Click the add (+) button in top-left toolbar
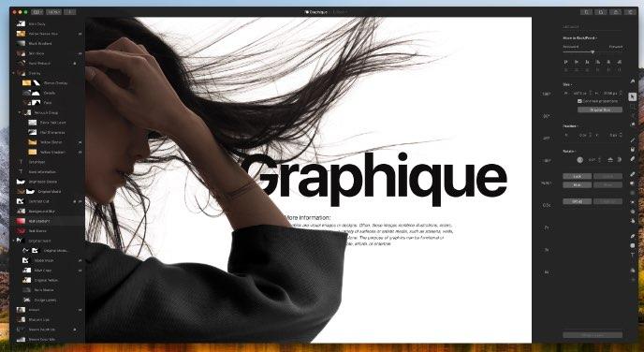This screenshot has height=352, width=644. pyautogui.click(x=70, y=12)
